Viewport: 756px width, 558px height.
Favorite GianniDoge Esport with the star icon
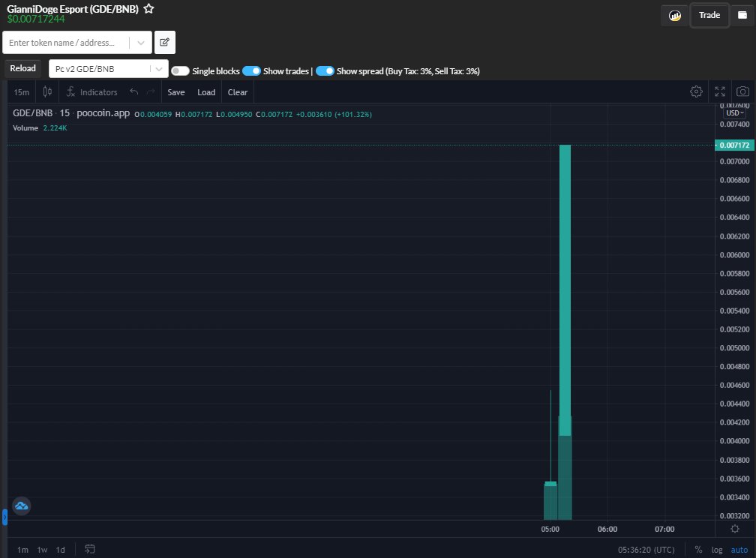[149, 9]
